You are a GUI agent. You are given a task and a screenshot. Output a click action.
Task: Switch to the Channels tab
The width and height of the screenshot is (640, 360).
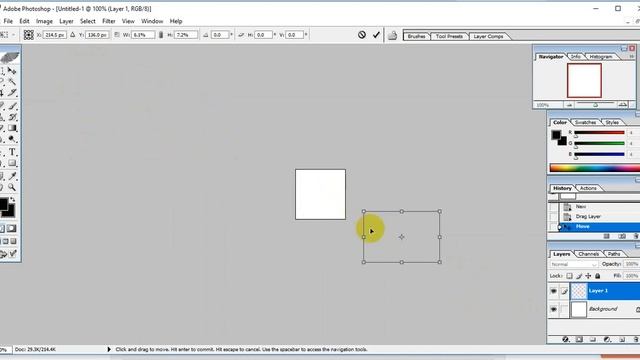point(589,254)
